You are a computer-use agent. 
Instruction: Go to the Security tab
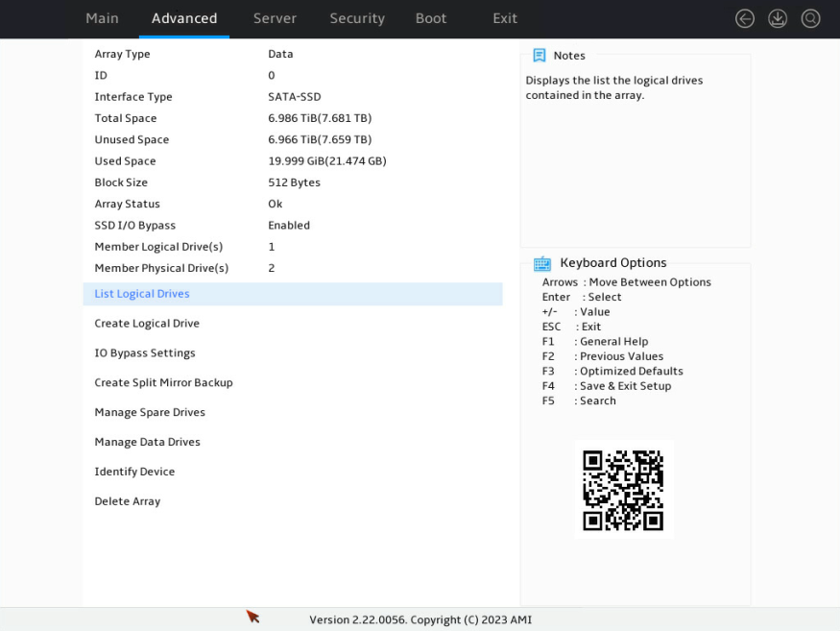pos(357,18)
